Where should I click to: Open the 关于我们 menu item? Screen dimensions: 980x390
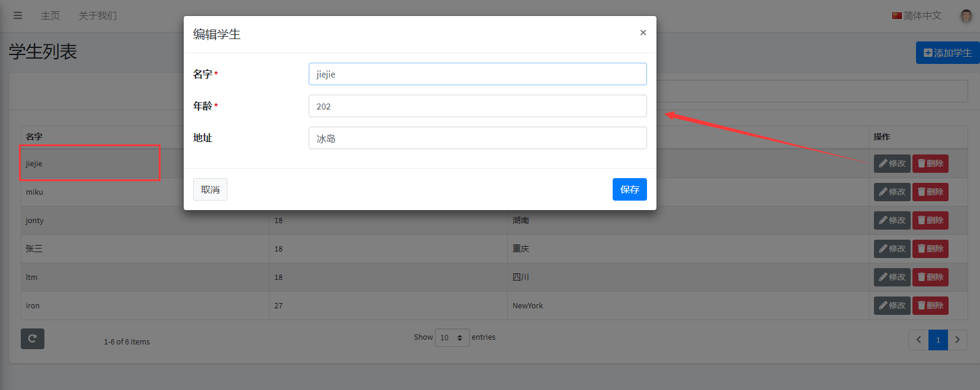(x=98, y=15)
